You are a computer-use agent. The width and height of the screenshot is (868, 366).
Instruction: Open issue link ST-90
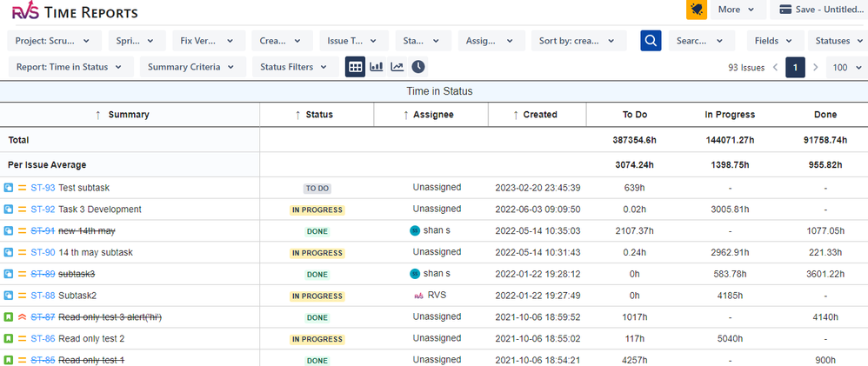[x=43, y=253]
